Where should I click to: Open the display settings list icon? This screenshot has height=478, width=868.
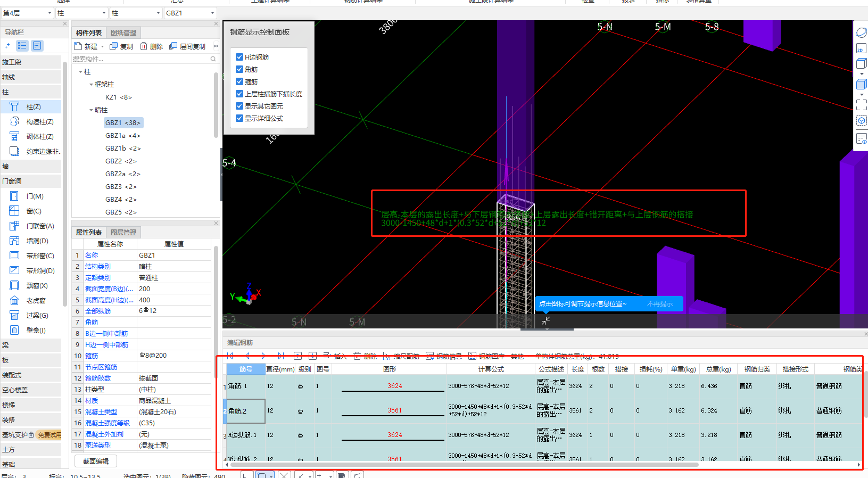(x=861, y=139)
